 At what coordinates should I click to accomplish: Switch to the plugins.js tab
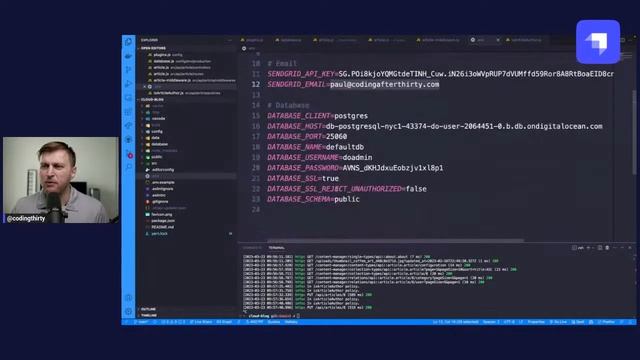click(x=252, y=40)
